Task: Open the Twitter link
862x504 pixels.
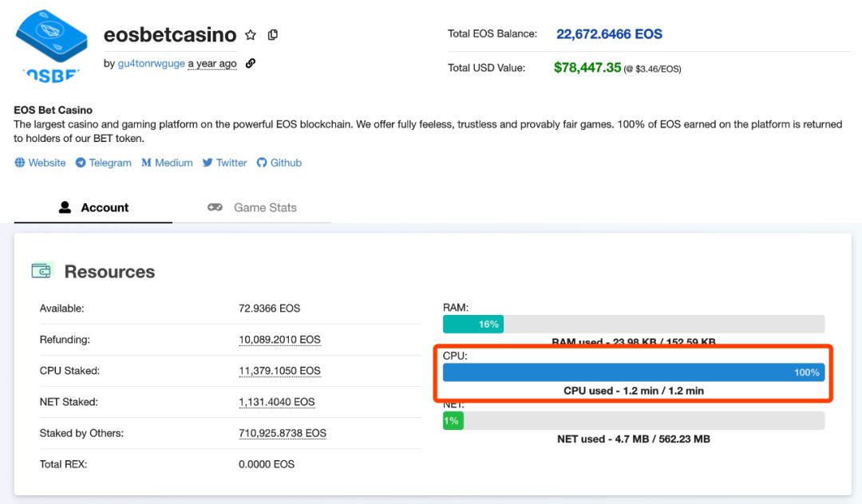Action: click(x=231, y=163)
